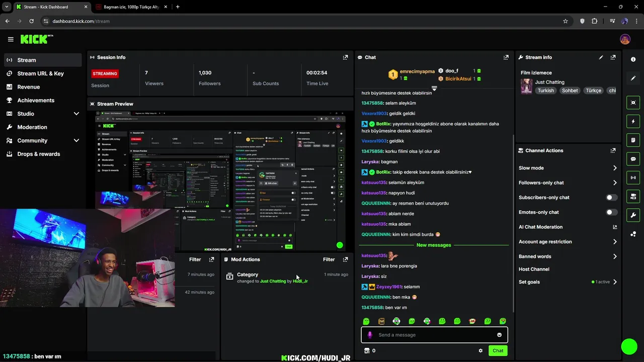Toggle Subscribers-only chat switch

(x=611, y=198)
